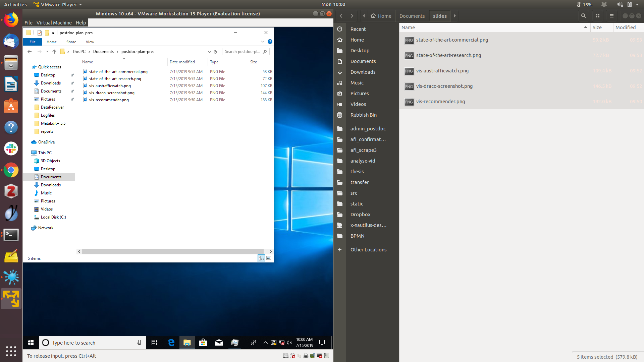Toggle details view in Explorer status bar
Viewport: 644px width, 362px height.
261,258
